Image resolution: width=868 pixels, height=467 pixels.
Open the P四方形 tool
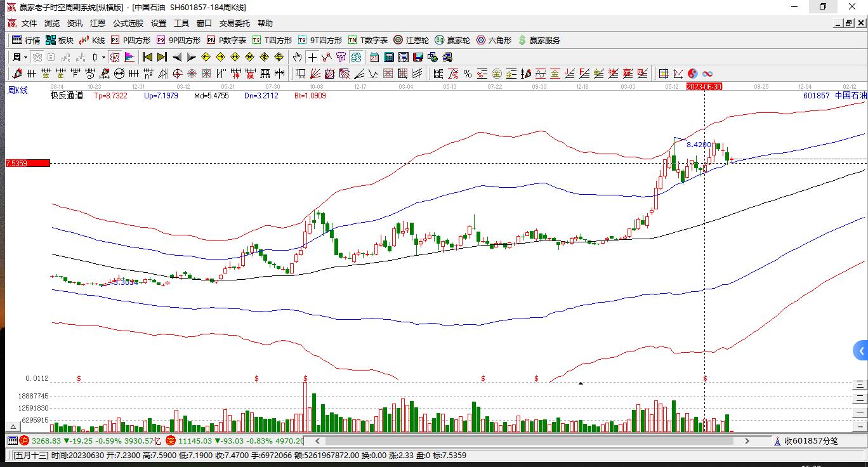pos(131,40)
